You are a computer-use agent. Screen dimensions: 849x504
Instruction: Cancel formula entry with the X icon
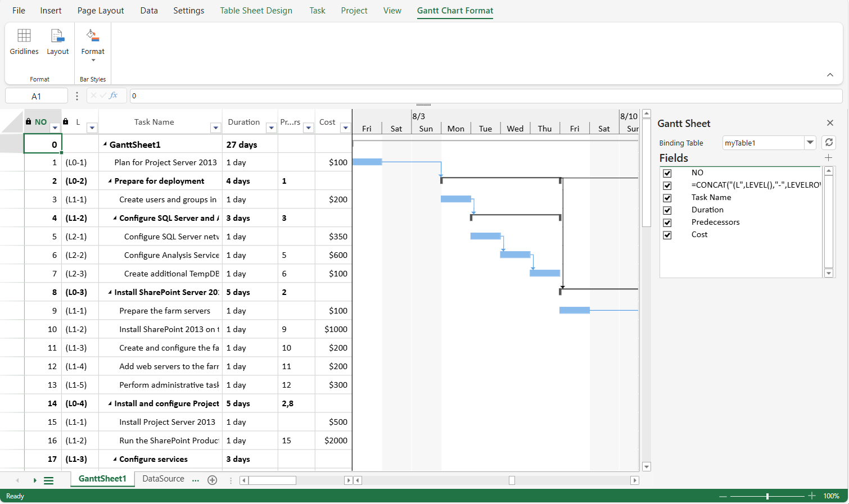click(94, 96)
